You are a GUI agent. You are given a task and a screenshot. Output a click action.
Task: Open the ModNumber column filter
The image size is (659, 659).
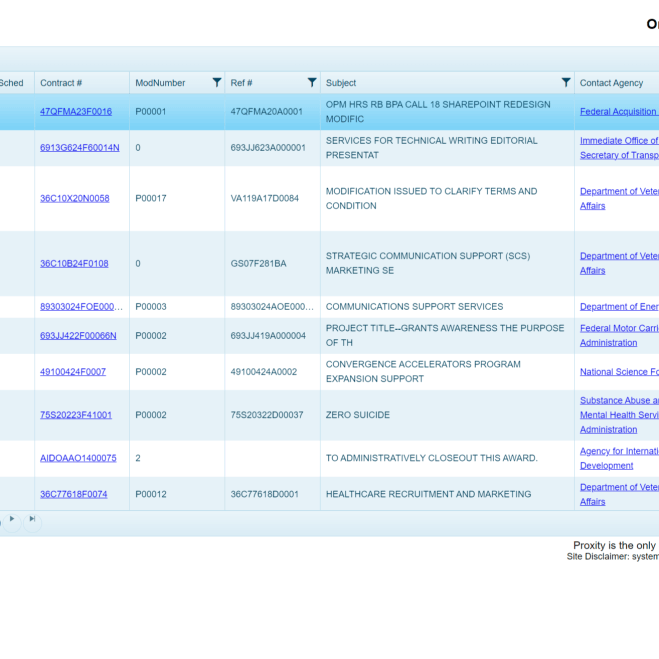[216, 82]
